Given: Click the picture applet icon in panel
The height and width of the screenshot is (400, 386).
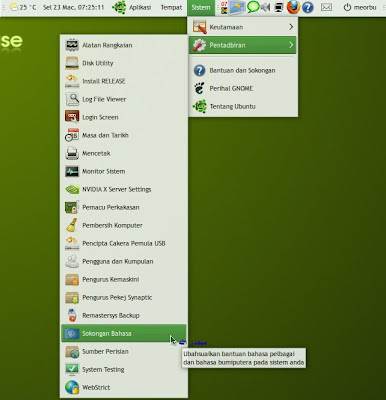Looking at the screenshot, I should coord(237,7).
